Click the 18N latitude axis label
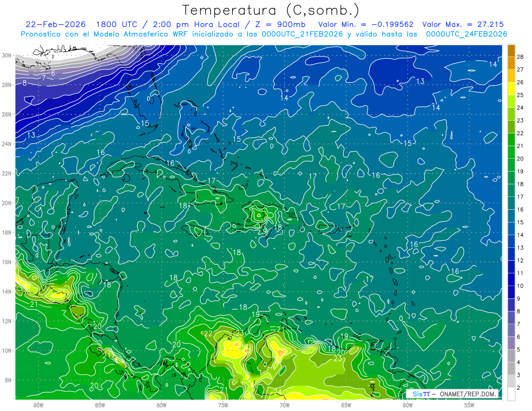 pos(8,232)
